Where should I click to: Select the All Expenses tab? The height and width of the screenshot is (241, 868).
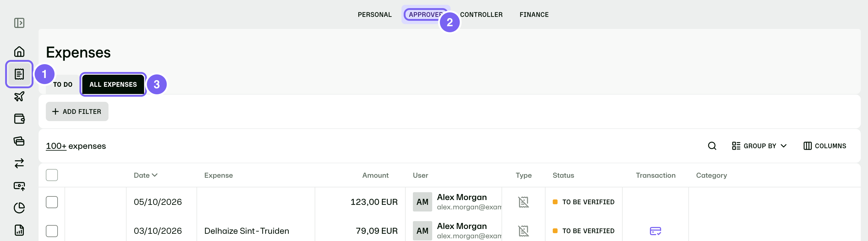[x=113, y=84]
